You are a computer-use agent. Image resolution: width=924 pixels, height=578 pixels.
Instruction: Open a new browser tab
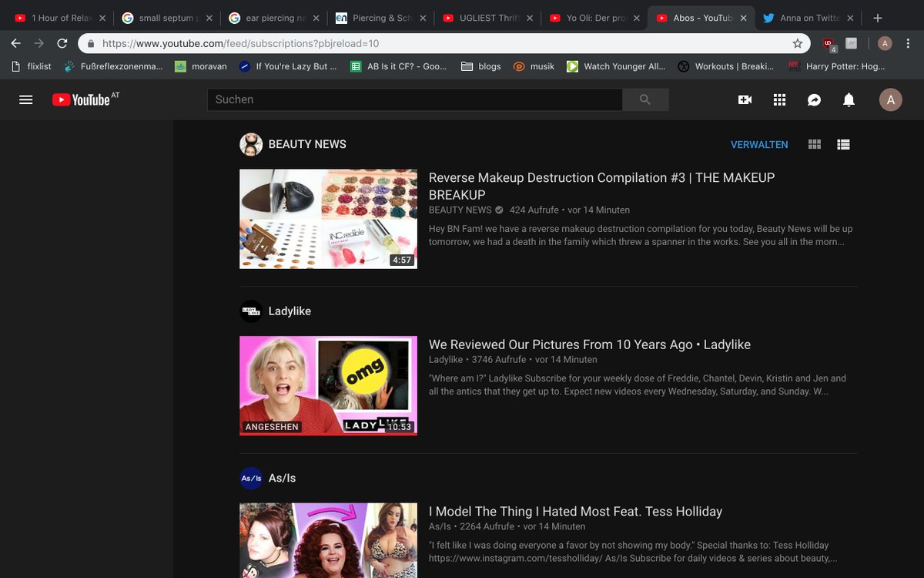pyautogui.click(x=879, y=18)
